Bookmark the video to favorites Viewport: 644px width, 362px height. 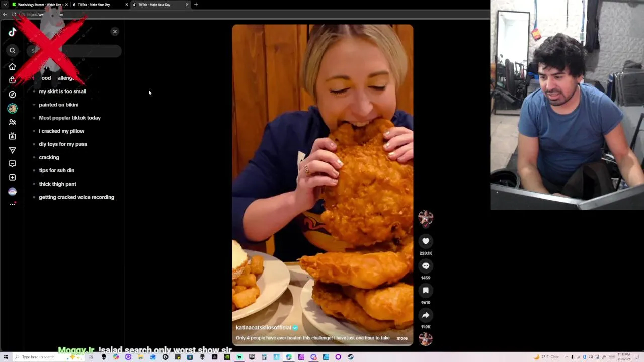(426, 290)
